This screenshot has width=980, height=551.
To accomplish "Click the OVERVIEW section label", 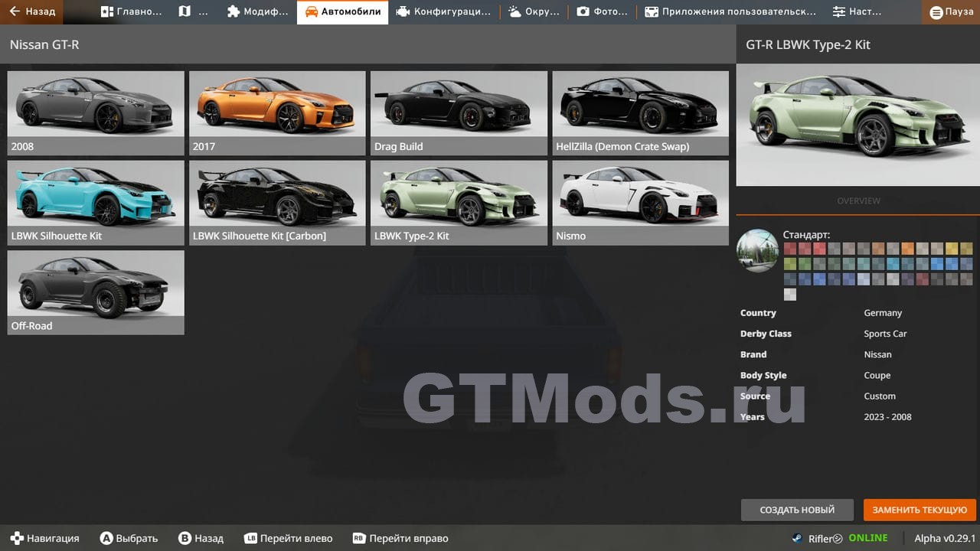I will point(858,201).
